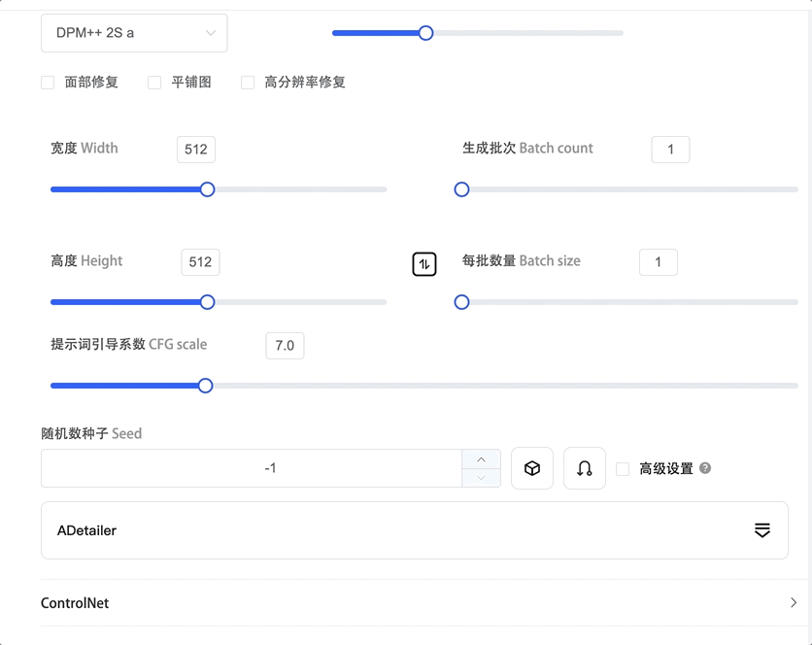The image size is (812, 645).
Task: Toggle the 平铺图 checkbox
Action: tap(154, 83)
